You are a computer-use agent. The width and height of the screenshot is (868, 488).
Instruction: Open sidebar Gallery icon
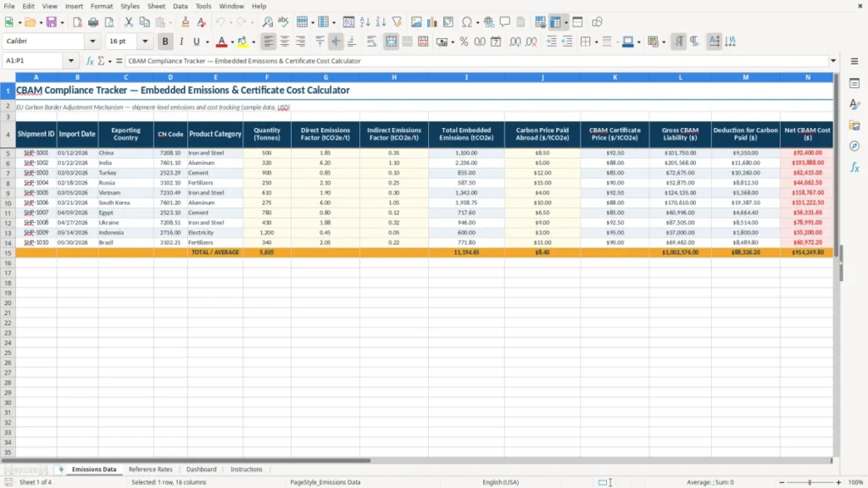(854, 125)
